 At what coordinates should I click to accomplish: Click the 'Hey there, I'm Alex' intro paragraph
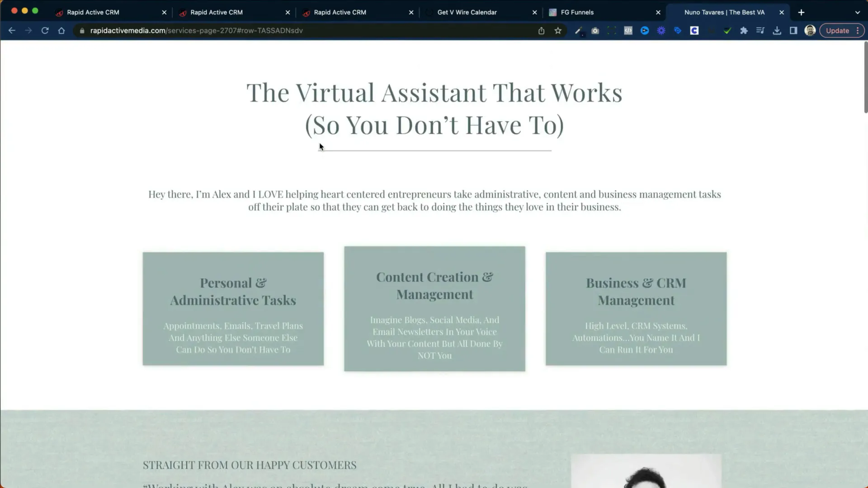pos(434,200)
